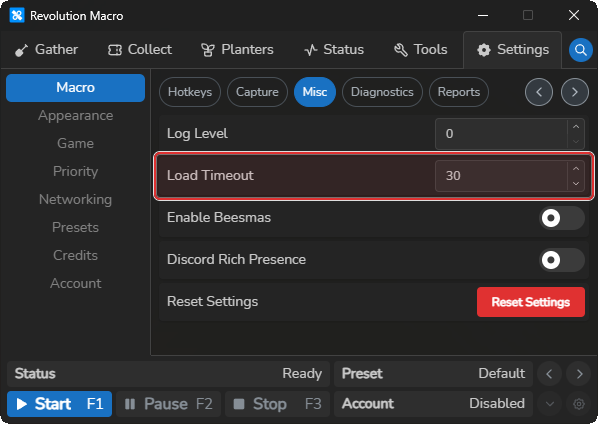Click the Stop F3 button

277,404
